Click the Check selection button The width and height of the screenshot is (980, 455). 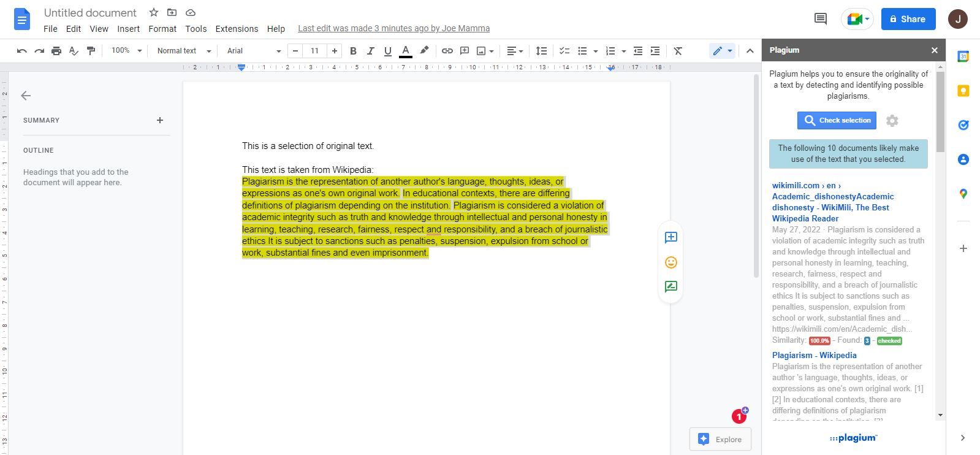click(x=837, y=120)
